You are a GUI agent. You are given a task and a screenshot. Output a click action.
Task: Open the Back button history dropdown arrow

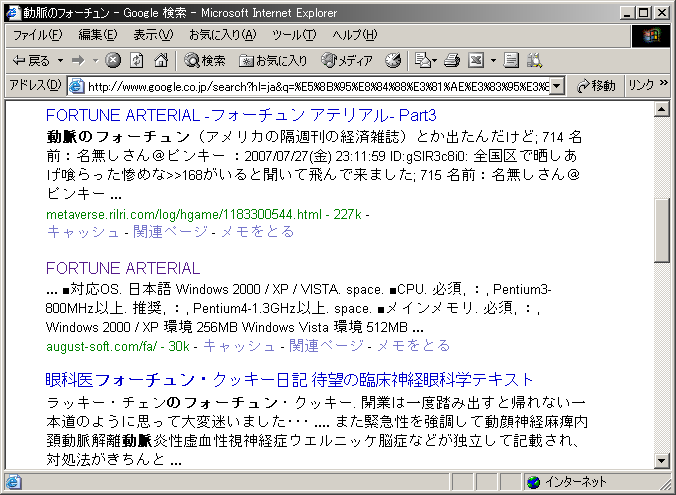click(x=60, y=60)
